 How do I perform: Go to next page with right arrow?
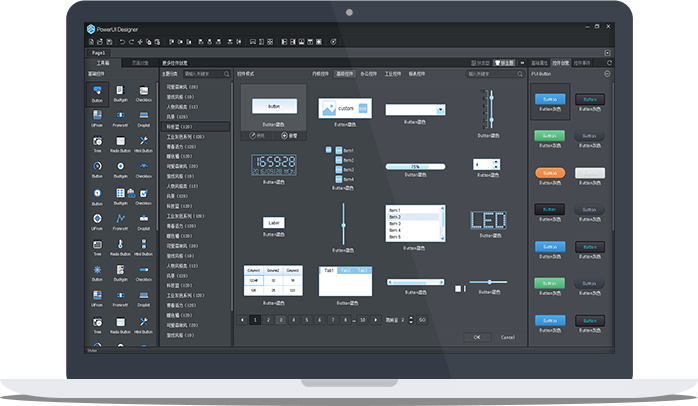click(x=376, y=320)
